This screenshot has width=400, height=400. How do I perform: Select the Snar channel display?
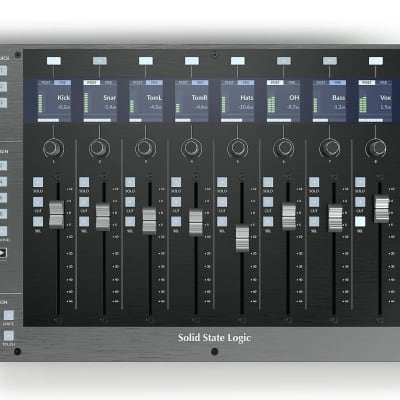100,101
